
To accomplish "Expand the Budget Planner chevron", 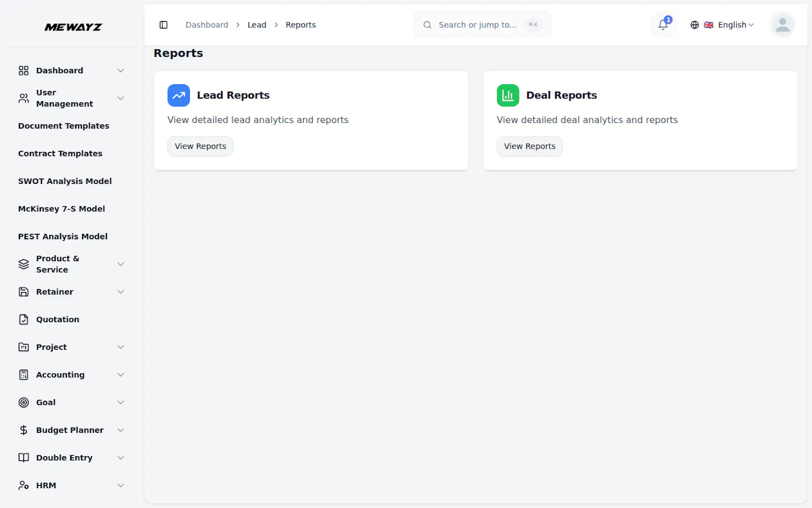I will (121, 430).
